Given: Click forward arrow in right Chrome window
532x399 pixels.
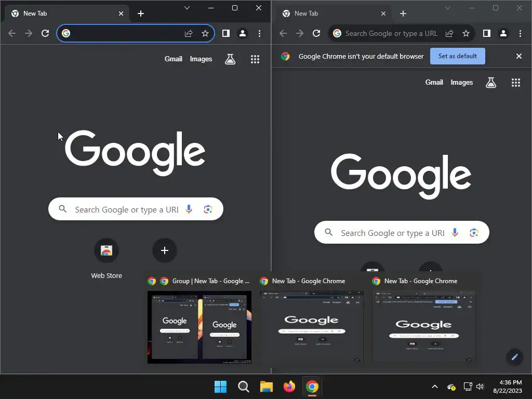Looking at the screenshot, I should point(300,33).
